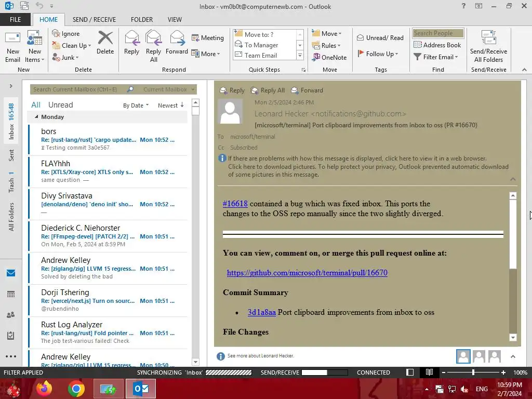Open the #16618 issue link
The height and width of the screenshot is (399, 532).
235,204
